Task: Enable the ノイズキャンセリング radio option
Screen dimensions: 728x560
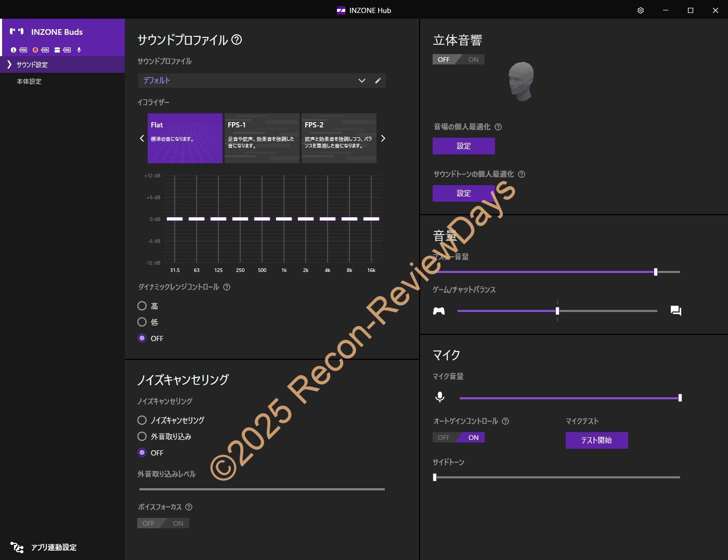Action: (x=142, y=420)
